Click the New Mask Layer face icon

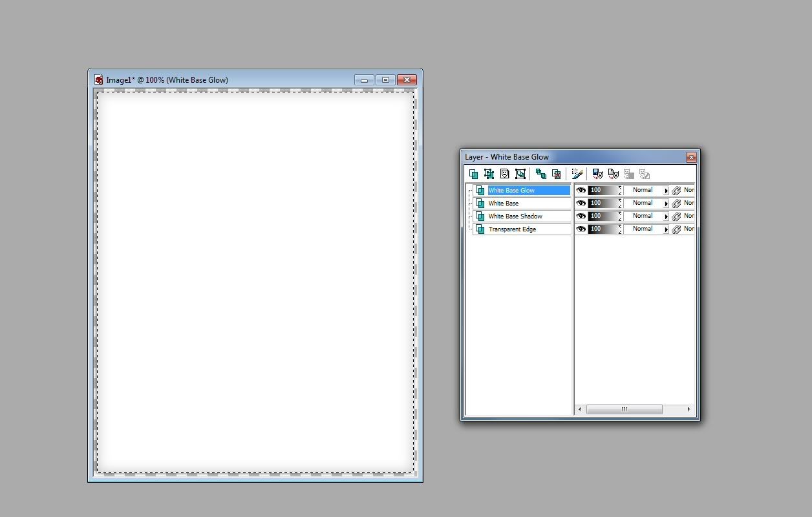(x=504, y=174)
